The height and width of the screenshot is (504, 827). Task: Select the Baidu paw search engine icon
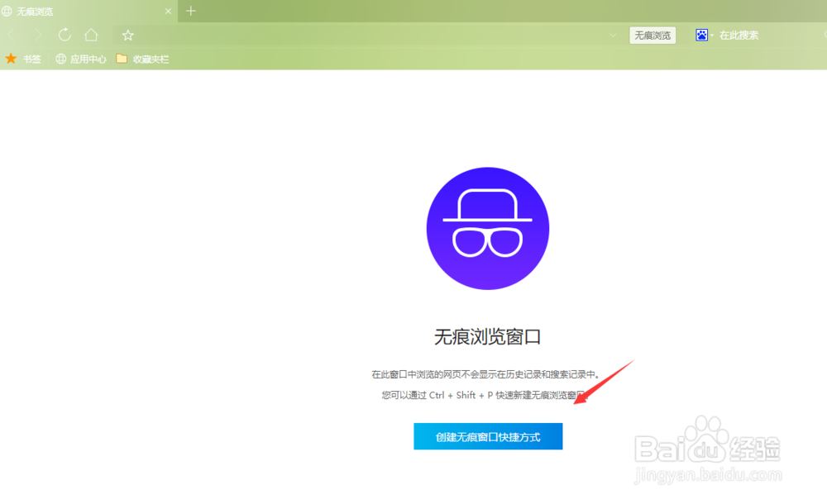(x=702, y=35)
